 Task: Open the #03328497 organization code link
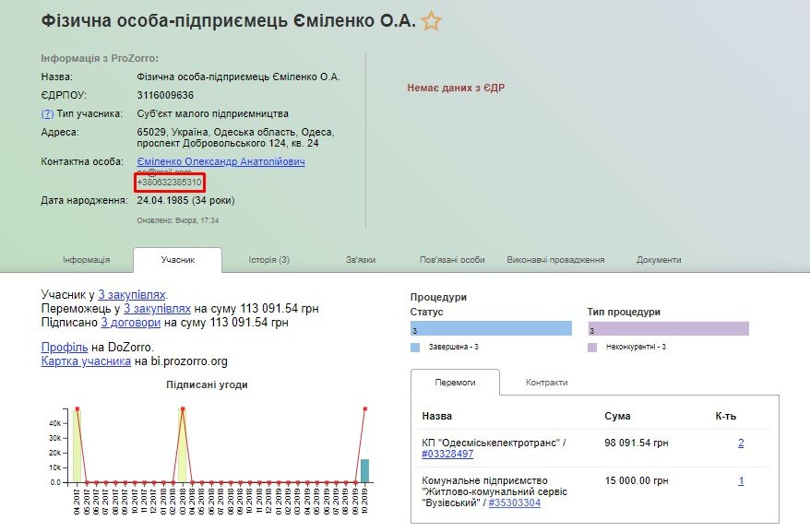[447, 454]
